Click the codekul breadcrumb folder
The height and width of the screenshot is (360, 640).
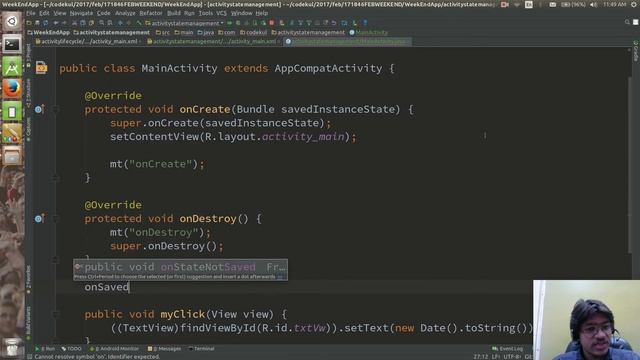[x=253, y=32]
